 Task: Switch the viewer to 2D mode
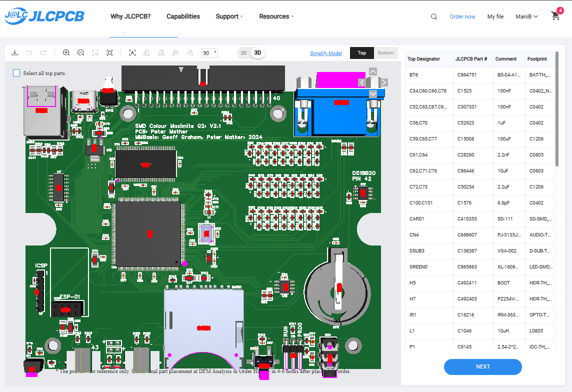[243, 53]
